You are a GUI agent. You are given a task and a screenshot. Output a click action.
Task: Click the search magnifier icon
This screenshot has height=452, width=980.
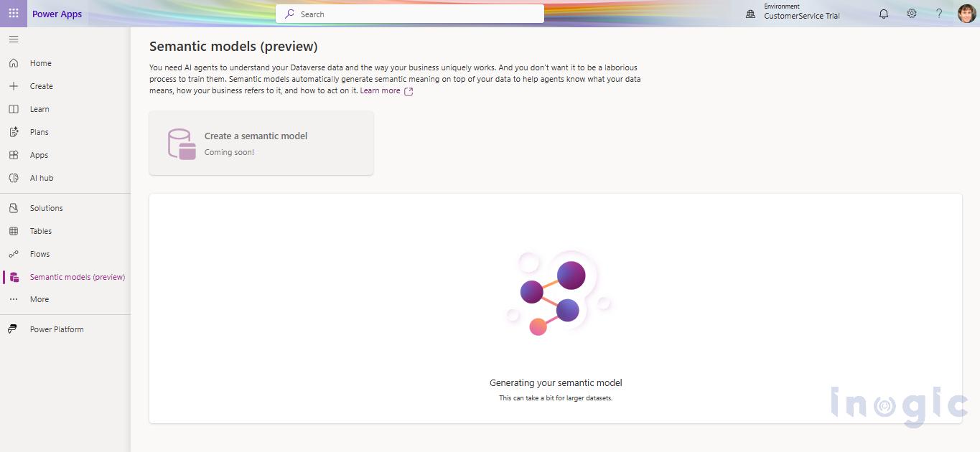(x=289, y=14)
